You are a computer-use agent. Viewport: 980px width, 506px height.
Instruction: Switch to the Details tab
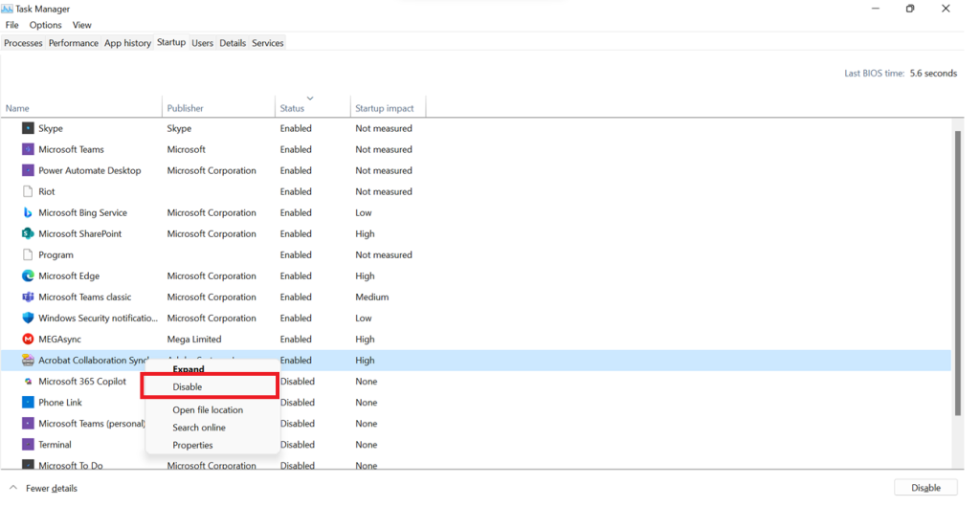coord(233,43)
